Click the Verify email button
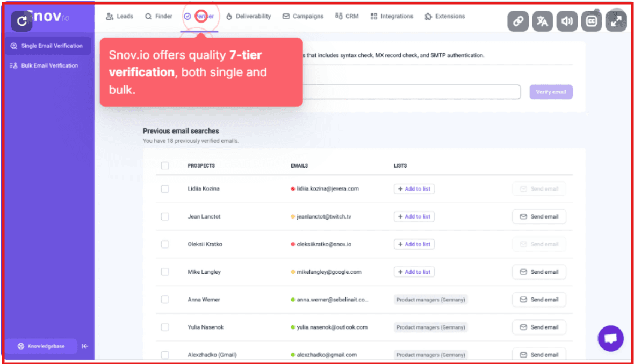The width and height of the screenshot is (634, 364). (x=551, y=92)
